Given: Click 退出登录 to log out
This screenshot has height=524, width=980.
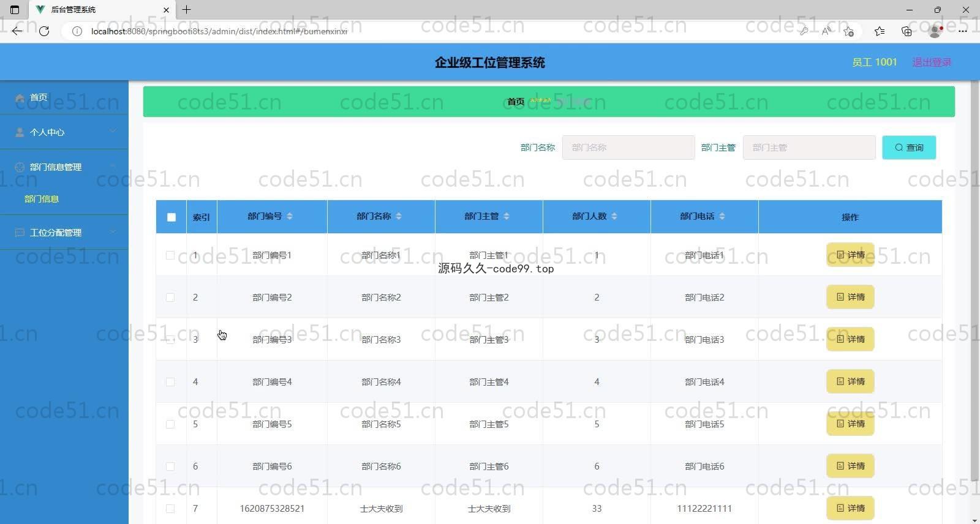Looking at the screenshot, I should 932,62.
